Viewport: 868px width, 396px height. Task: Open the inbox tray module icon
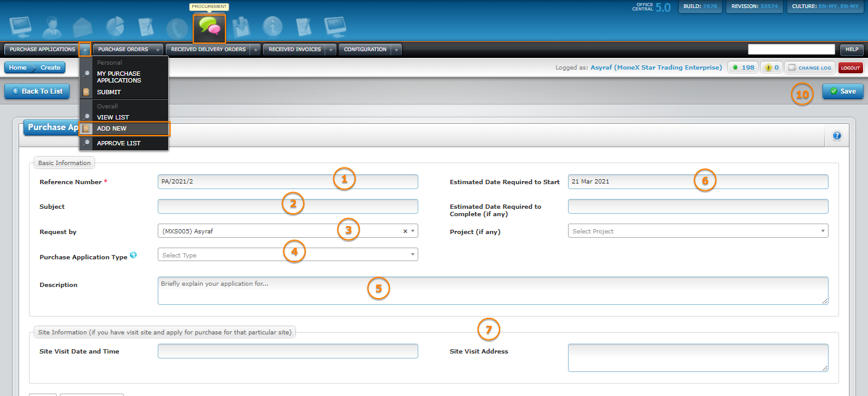(241, 27)
